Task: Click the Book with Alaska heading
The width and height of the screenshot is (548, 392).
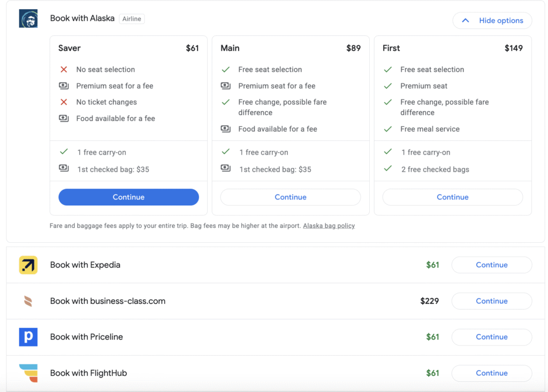Action: tap(82, 18)
